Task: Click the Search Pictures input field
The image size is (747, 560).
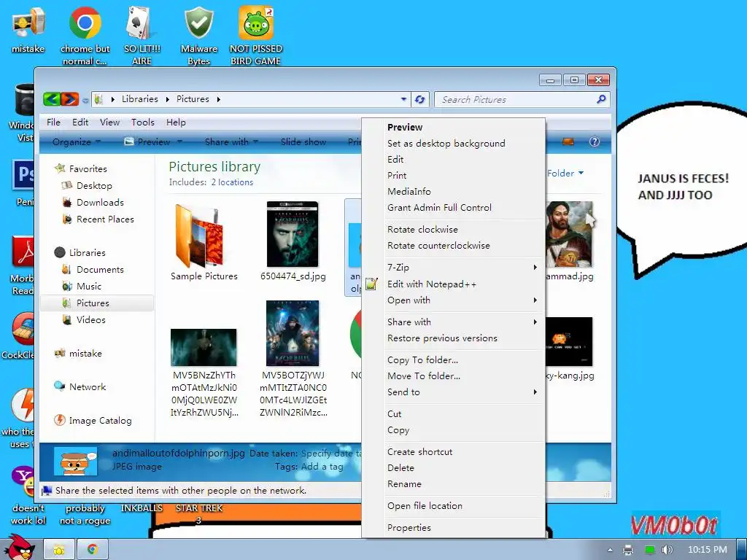Action: click(516, 99)
